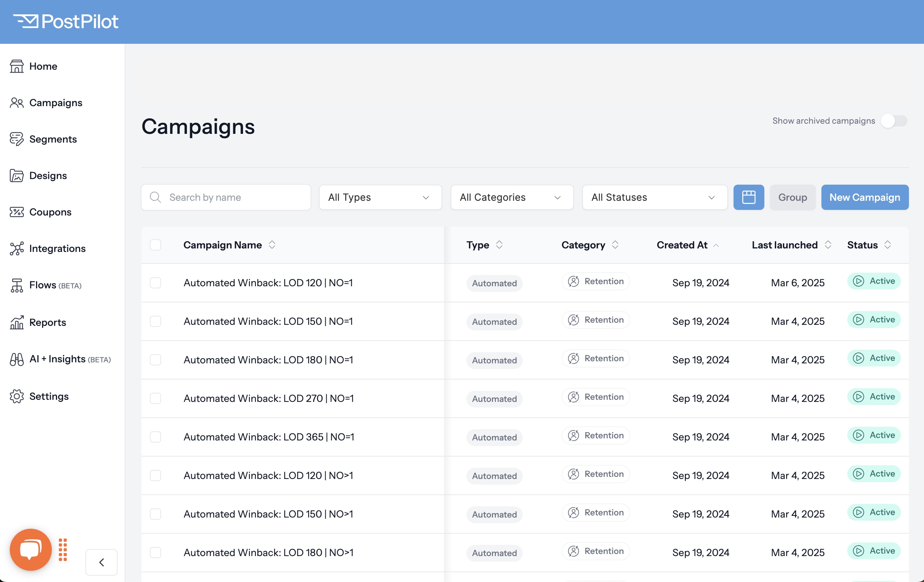Click the Segments sidebar icon
The width and height of the screenshot is (924, 582).
tap(16, 139)
